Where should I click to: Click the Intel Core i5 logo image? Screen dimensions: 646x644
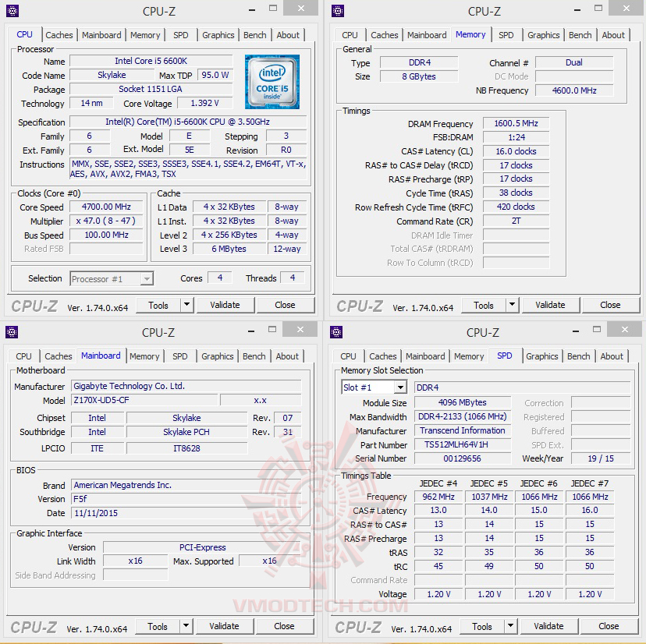click(272, 82)
